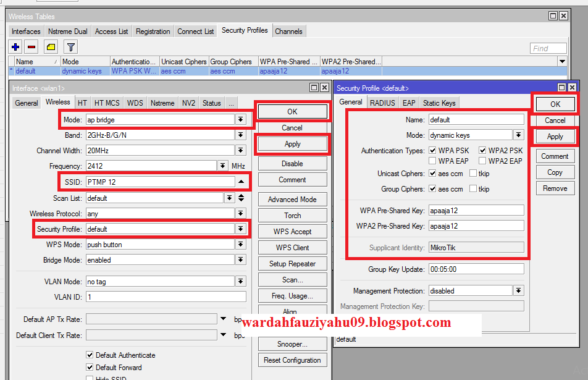
Task: Toggle the WPA2 PSK checkbox
Action: 482,150
